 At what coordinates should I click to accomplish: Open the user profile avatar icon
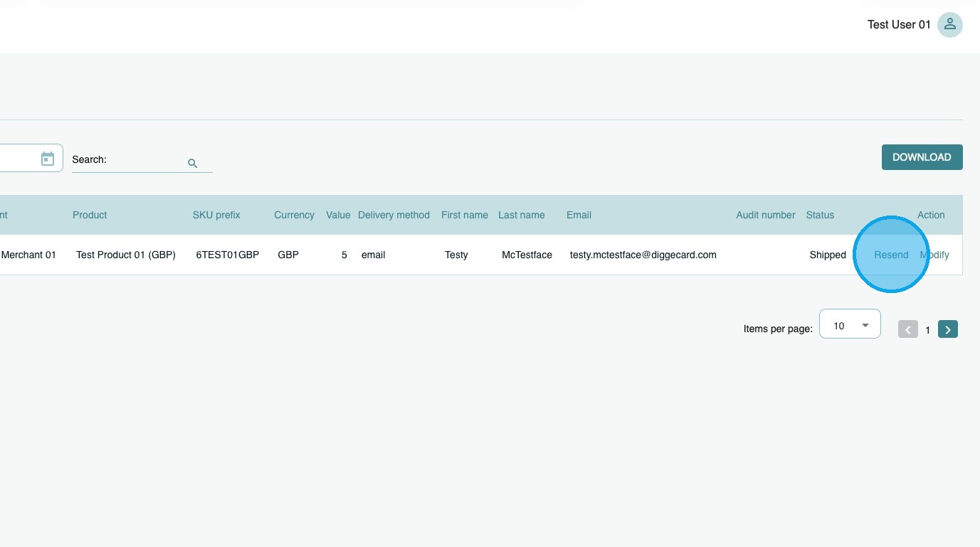(949, 24)
